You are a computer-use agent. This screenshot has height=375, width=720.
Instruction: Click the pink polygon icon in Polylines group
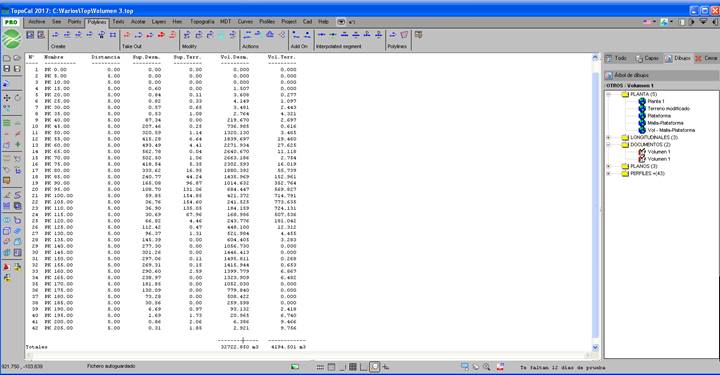404,35
